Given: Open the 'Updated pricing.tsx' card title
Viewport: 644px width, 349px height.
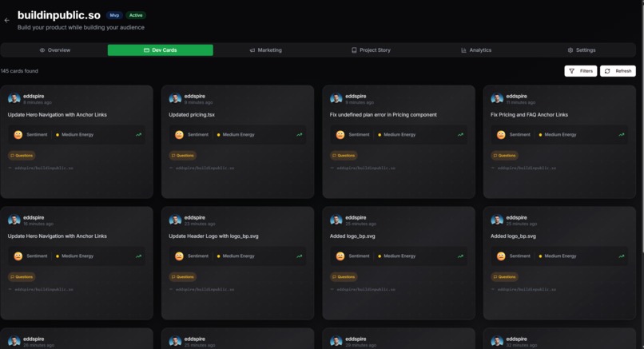Looking at the screenshot, I should (192, 115).
